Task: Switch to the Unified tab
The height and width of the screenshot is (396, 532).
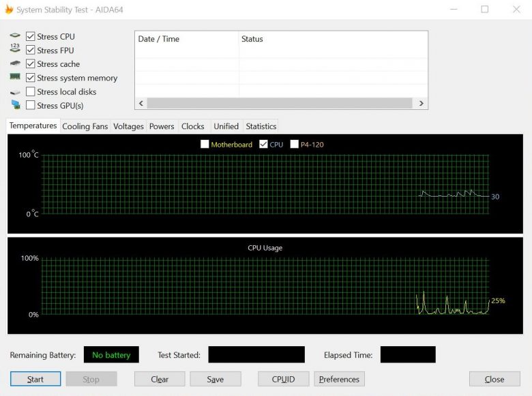Action: point(226,126)
